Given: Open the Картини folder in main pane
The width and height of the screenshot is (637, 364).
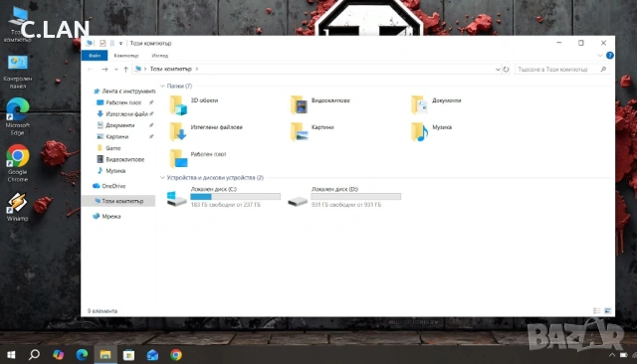Looking at the screenshot, I should tap(312, 131).
